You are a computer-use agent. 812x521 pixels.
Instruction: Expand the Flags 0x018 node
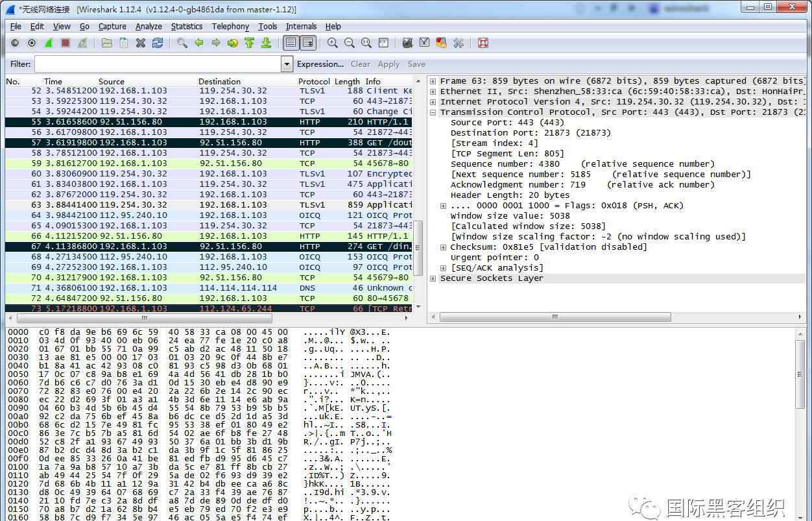coord(444,206)
